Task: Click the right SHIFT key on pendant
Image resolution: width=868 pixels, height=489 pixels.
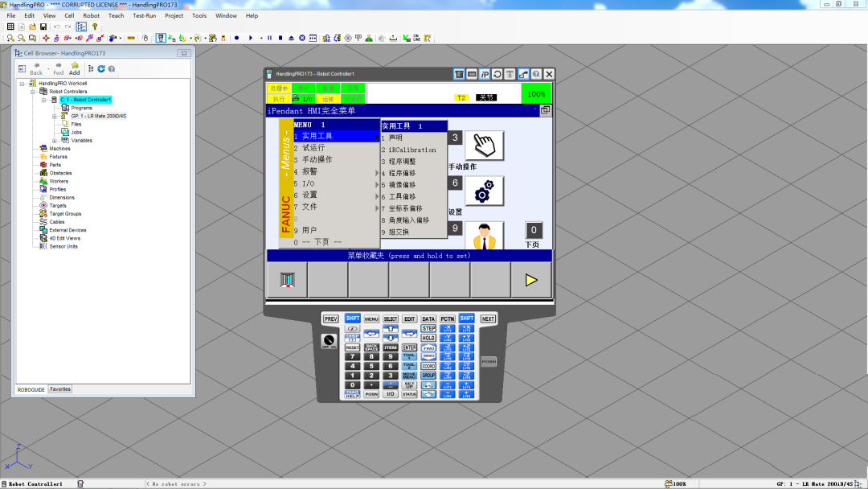Action: coord(467,318)
